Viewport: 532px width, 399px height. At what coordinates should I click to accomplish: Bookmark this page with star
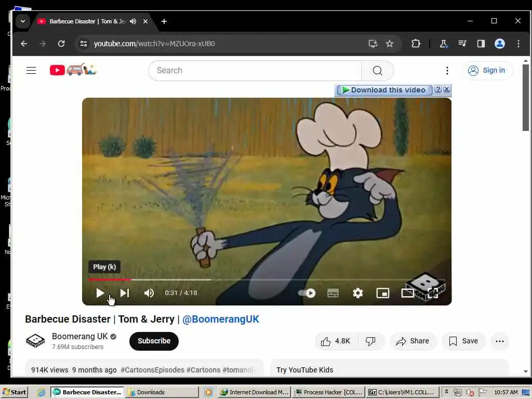390,44
